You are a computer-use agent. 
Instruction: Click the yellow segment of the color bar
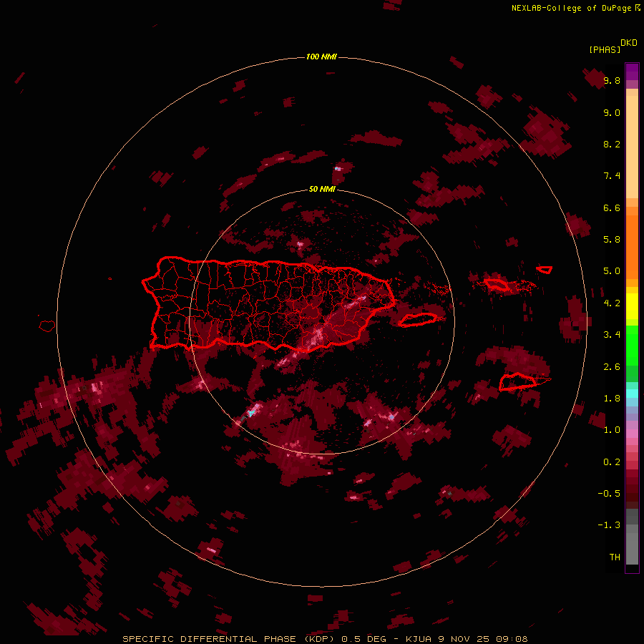click(632, 306)
